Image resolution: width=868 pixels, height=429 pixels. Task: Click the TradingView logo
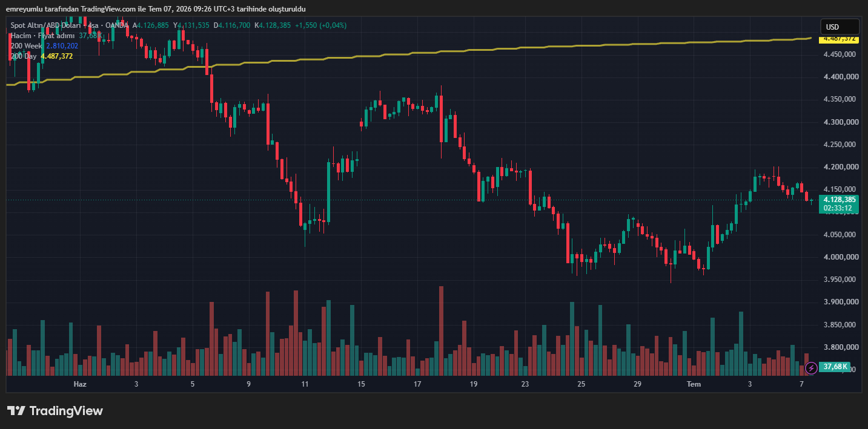[x=55, y=411]
